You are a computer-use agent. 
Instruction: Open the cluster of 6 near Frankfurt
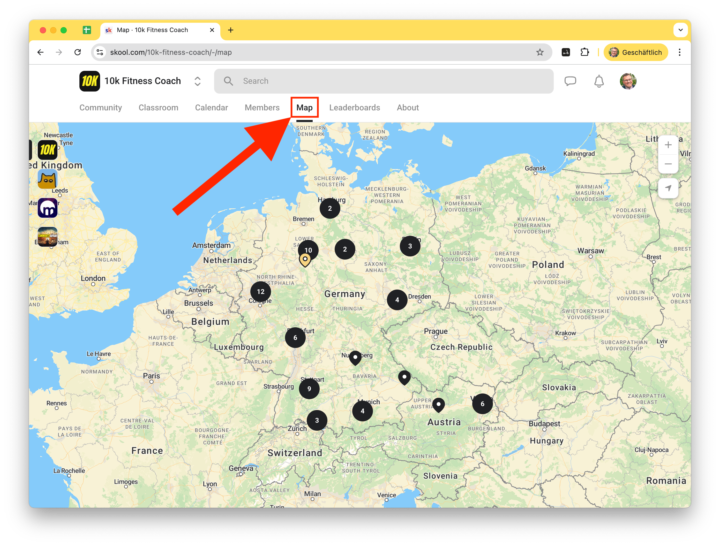pyautogui.click(x=295, y=338)
